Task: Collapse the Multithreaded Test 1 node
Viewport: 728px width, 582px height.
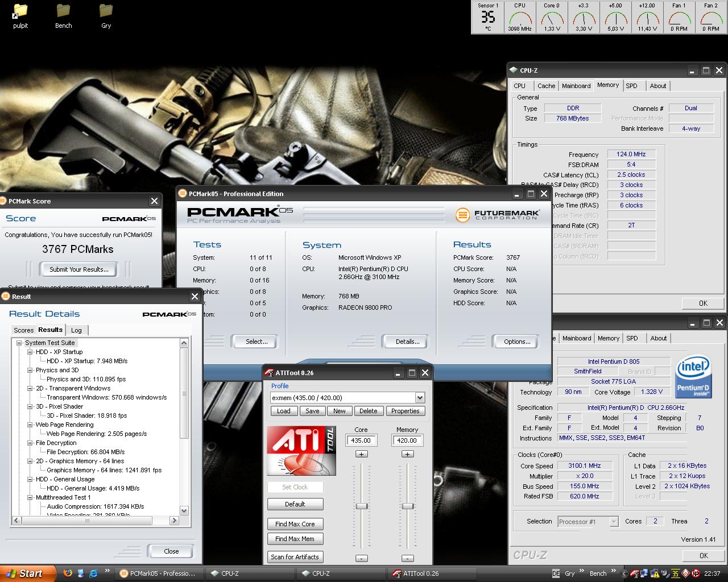Action: [x=30, y=497]
